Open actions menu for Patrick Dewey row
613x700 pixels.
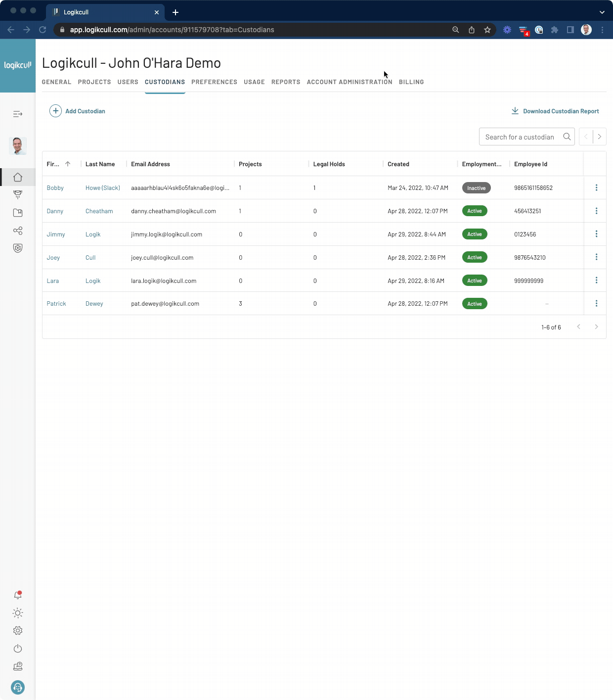tap(597, 303)
